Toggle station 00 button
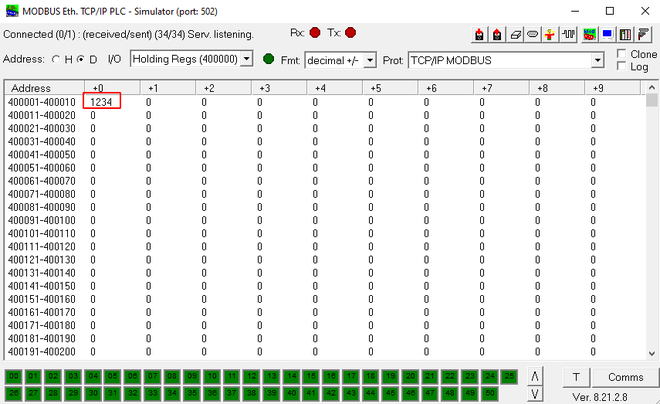Viewport: 660px width, 404px height. tap(13, 376)
